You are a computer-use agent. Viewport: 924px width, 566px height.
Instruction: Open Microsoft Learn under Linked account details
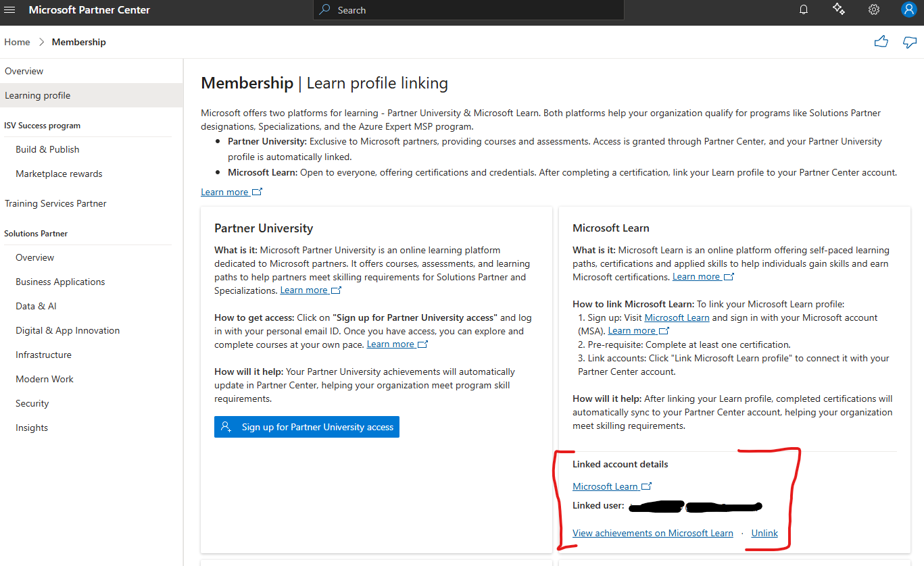click(x=612, y=486)
